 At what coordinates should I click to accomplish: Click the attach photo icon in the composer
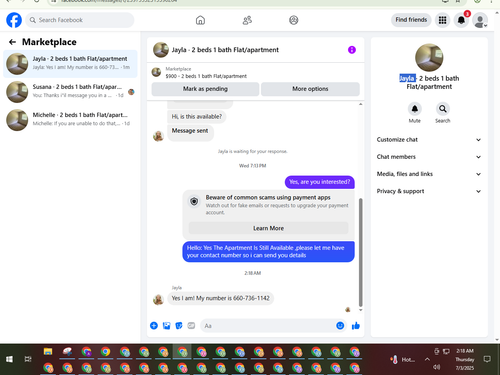tap(166, 326)
